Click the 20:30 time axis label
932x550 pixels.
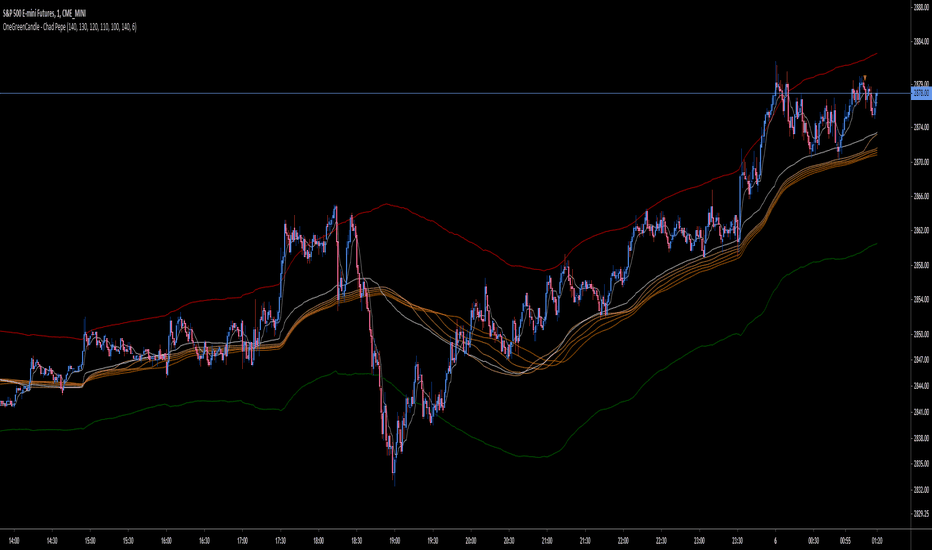click(x=509, y=540)
